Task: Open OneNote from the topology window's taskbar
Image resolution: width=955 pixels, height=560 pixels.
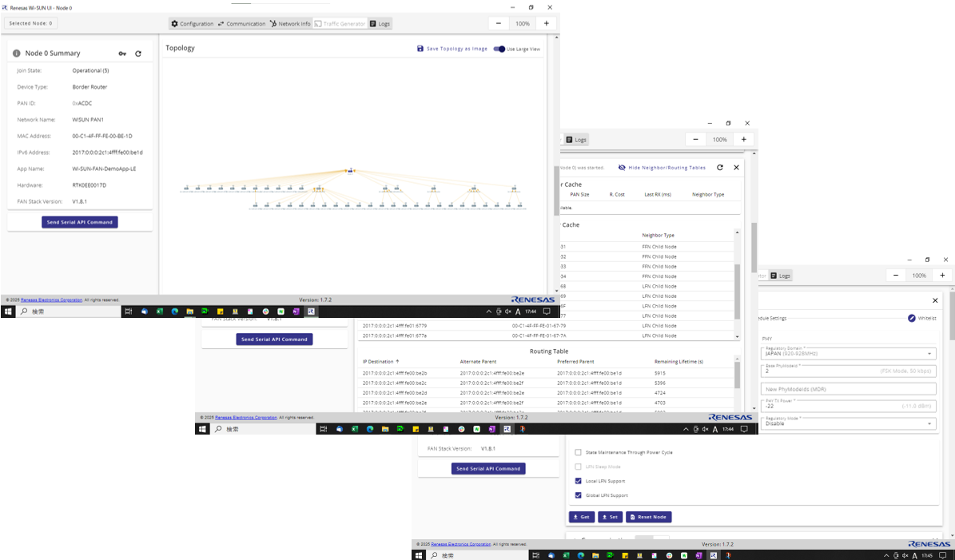Action: [x=296, y=311]
